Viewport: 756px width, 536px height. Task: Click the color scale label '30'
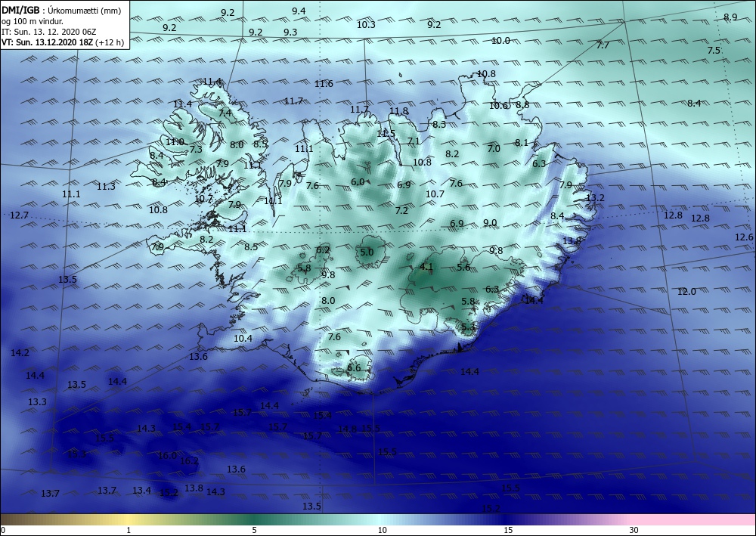(634, 530)
